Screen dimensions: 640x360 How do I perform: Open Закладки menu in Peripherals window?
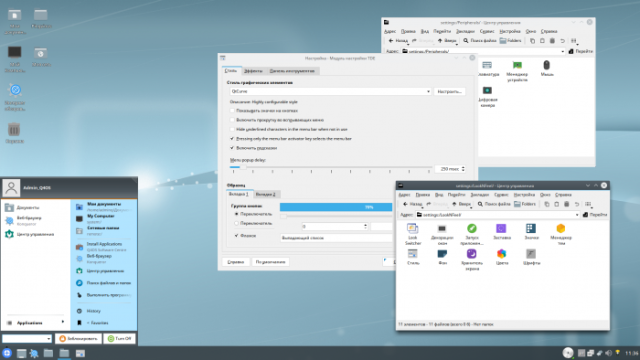tap(465, 31)
